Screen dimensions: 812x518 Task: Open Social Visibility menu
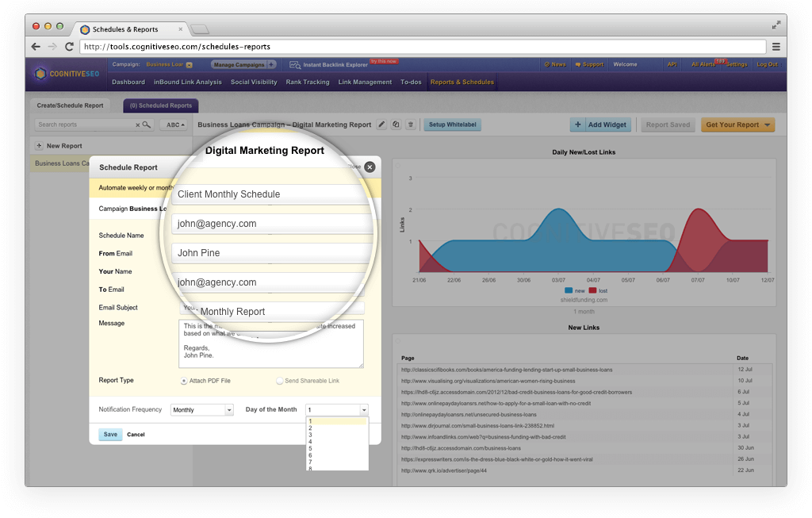254,82
